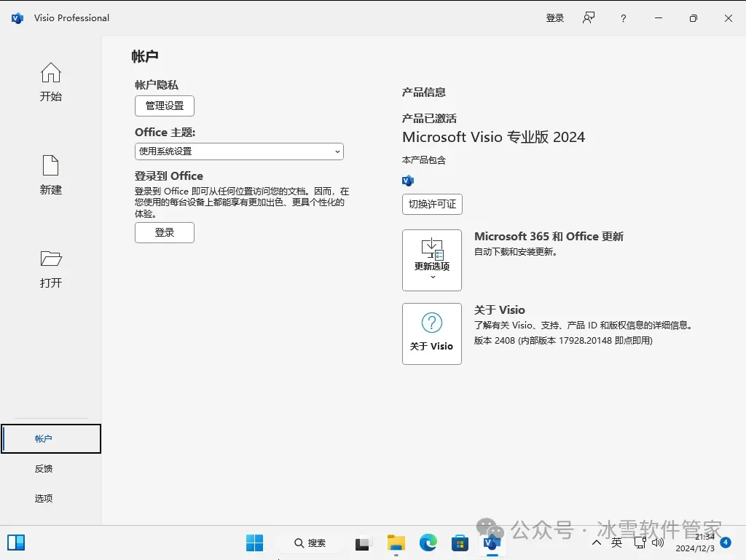This screenshot has width=746, height=560.
Task: Click the Microsoft Visio 专业版 2024 text
Action: pyautogui.click(x=493, y=137)
